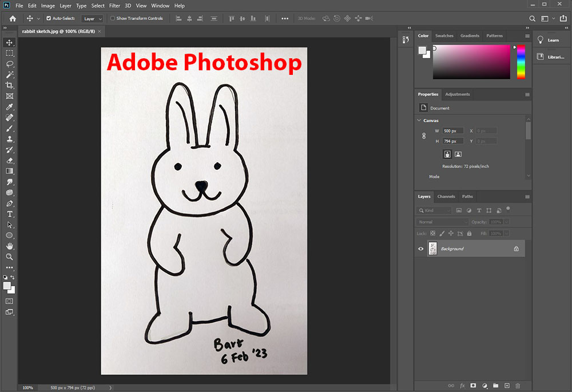Image resolution: width=572 pixels, height=392 pixels.
Task: Toggle the Auto-Select checkbox
Action: point(49,18)
